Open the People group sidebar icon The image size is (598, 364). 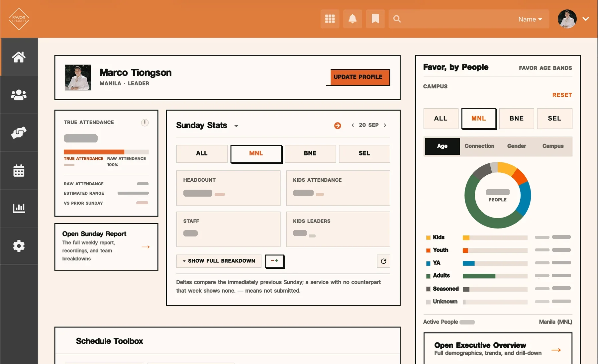pos(19,95)
